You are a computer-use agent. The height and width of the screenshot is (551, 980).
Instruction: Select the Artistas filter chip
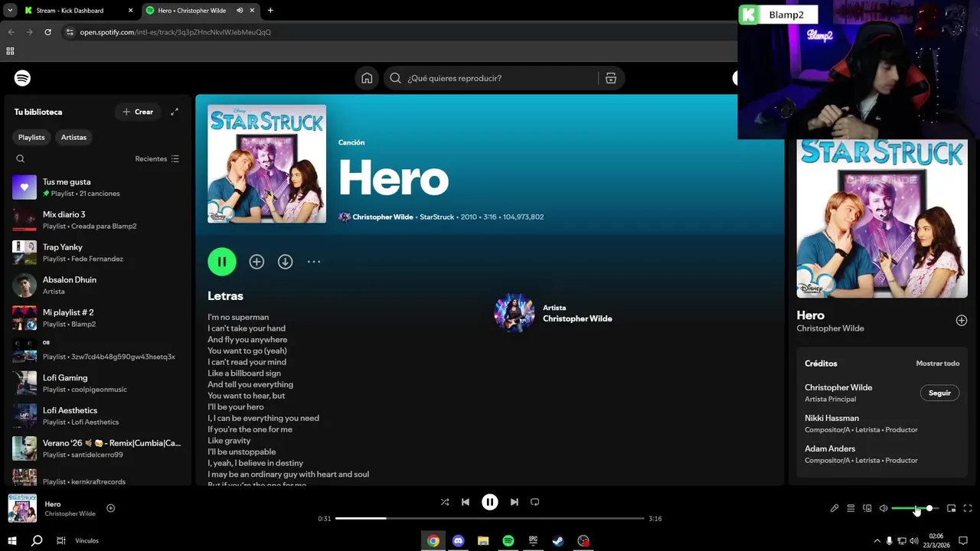[74, 137]
